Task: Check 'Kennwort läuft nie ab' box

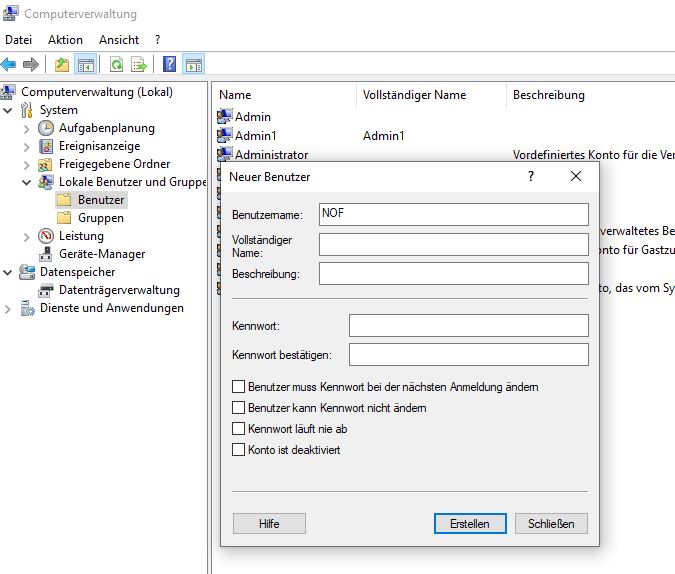Action: 238,429
